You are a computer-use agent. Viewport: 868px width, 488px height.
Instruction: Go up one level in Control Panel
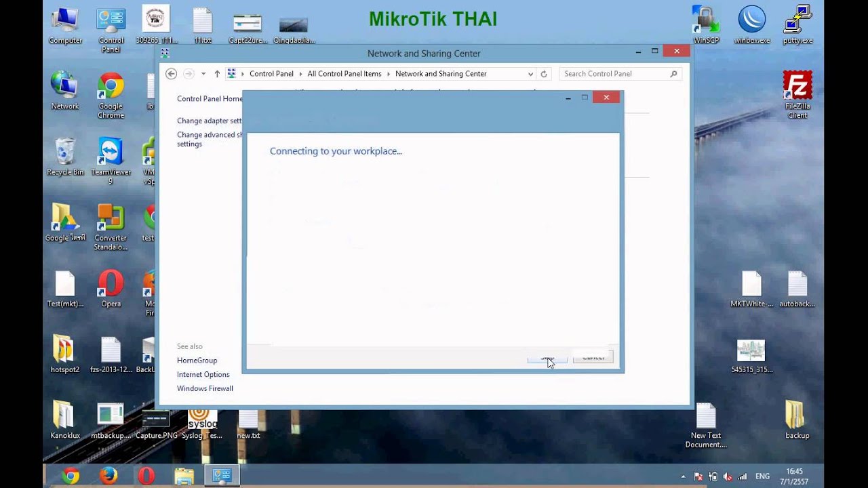pyautogui.click(x=217, y=74)
